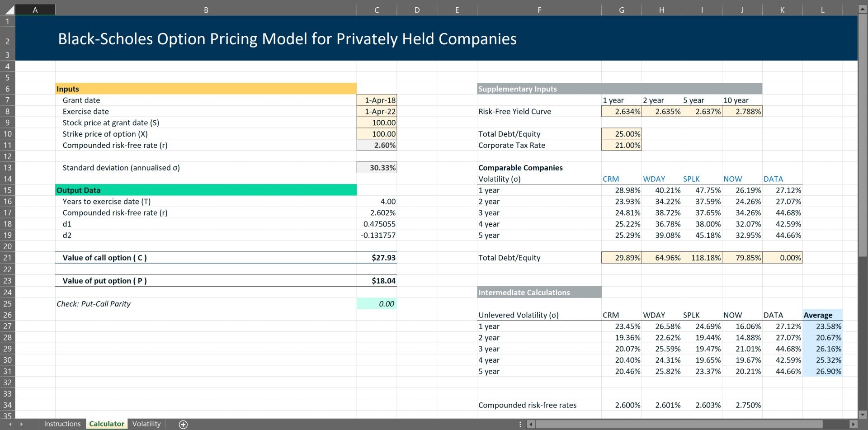The width and height of the screenshot is (868, 430).
Task: Click average unlevered volatility 26.90%
Action: 822,371
